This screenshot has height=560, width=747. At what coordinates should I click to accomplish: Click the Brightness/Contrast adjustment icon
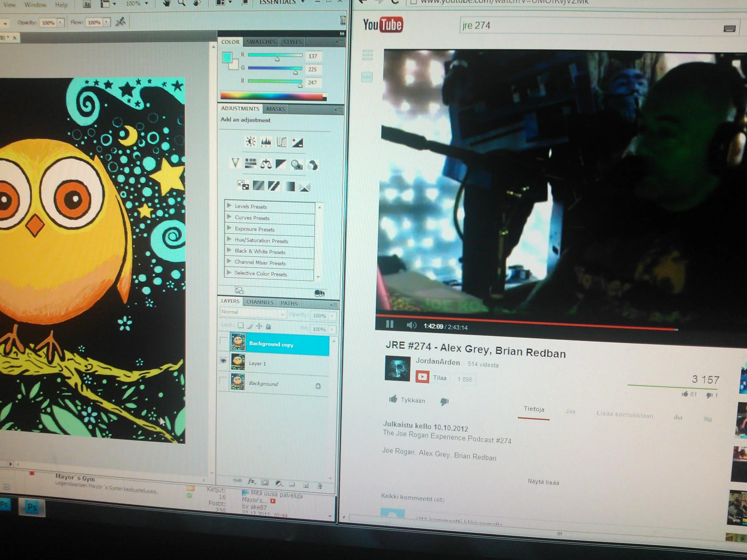pos(251,141)
